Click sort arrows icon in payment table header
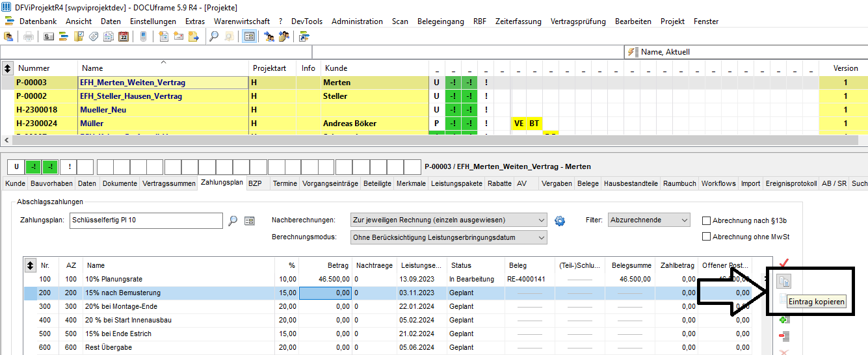 click(x=31, y=265)
